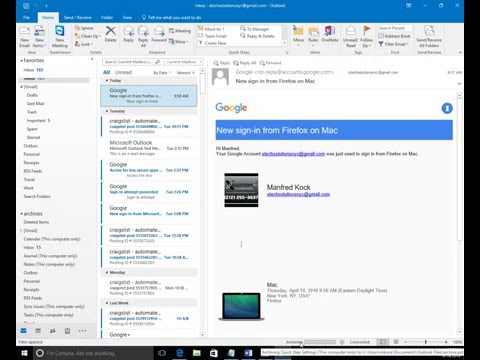480x360 pixels.
Task: Click into the Search People box
Action: (395, 28)
